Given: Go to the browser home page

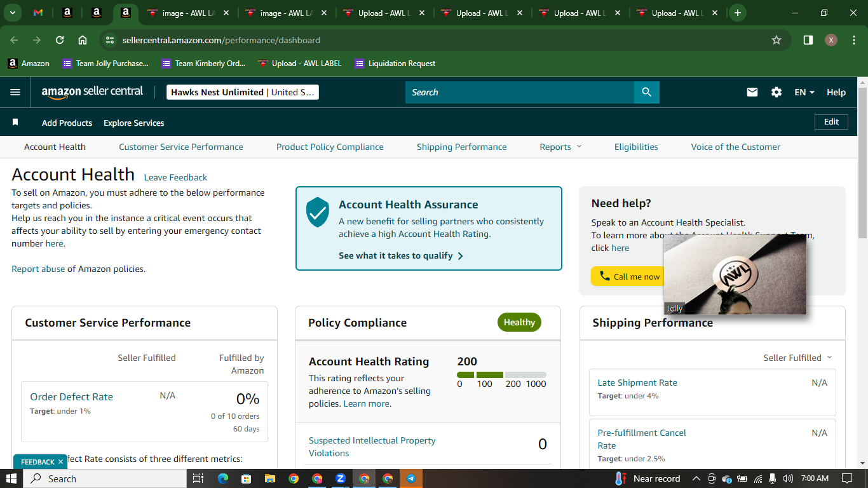Looking at the screenshot, I should (83, 40).
